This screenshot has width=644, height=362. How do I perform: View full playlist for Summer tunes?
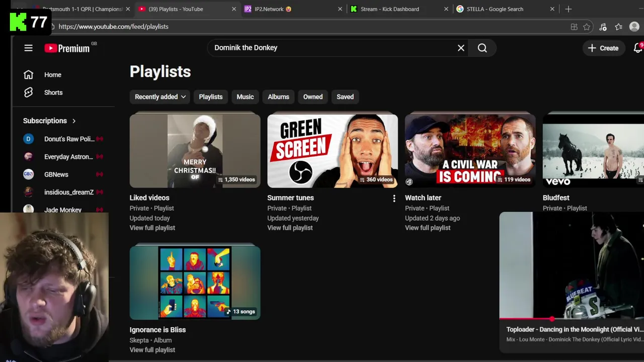point(290,228)
